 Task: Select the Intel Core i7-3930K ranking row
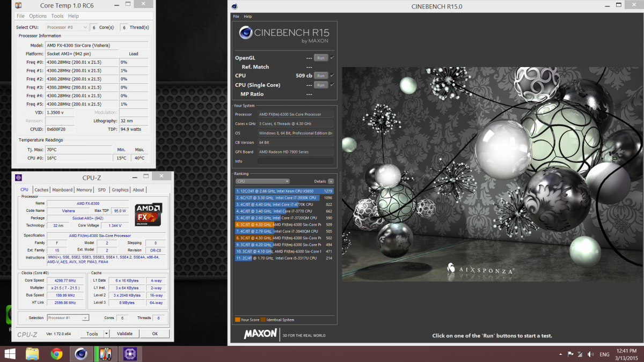pos(284,197)
